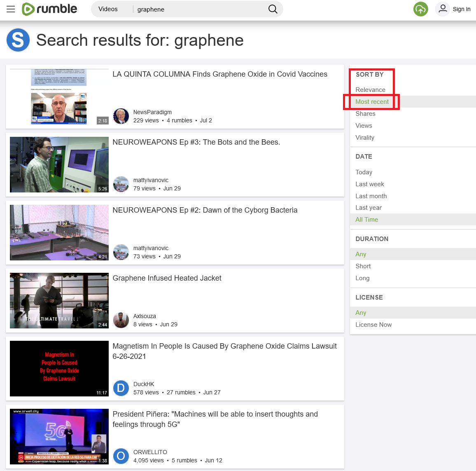Sort results by Shares
This screenshot has width=476, height=471.
click(366, 114)
